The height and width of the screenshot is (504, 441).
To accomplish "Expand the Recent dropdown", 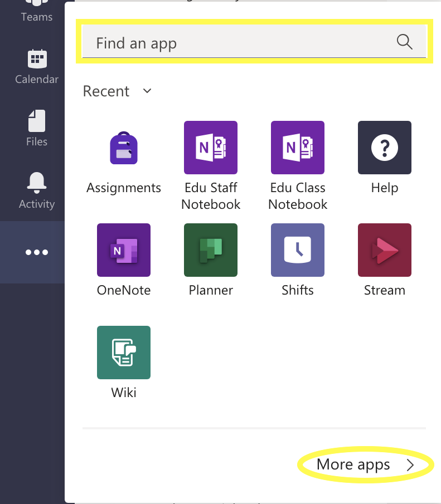I will [x=117, y=91].
